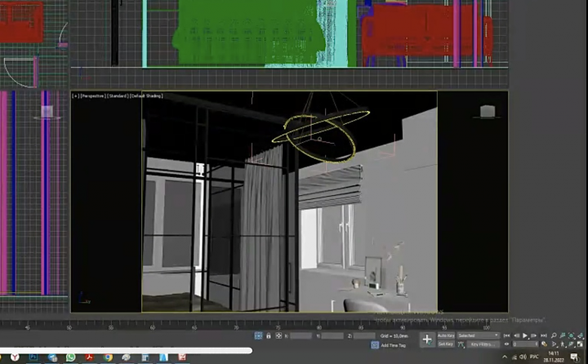This screenshot has height=364, width=588.
Task: Step to the previous frame
Action: coord(516,335)
